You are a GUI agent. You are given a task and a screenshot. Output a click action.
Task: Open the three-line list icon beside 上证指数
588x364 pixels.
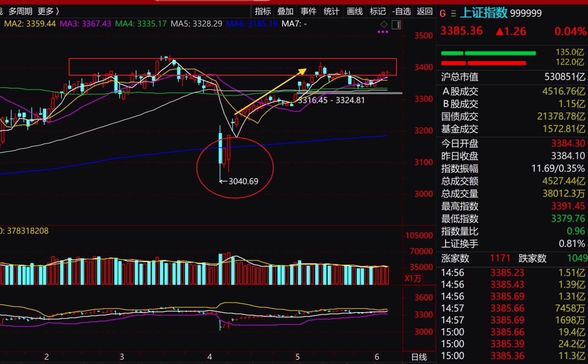453,13
